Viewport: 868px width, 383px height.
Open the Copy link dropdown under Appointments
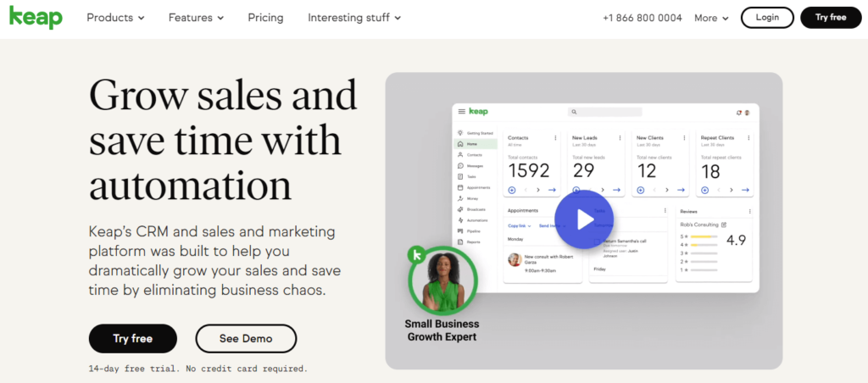click(x=520, y=225)
